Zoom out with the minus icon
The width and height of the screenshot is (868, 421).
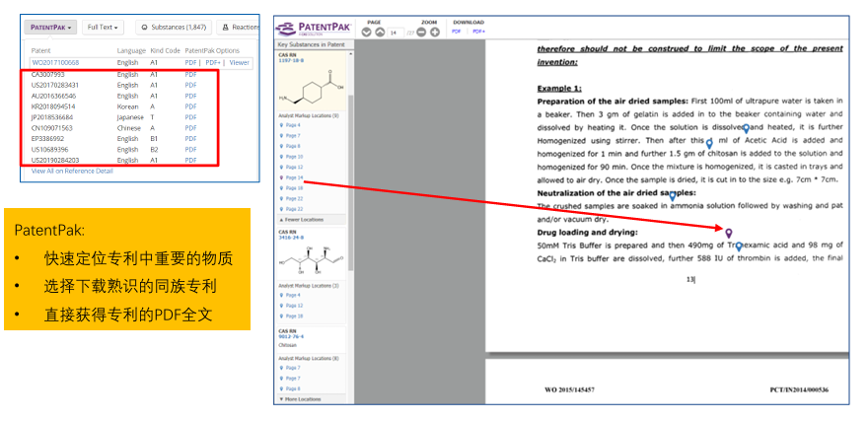pyautogui.click(x=422, y=33)
